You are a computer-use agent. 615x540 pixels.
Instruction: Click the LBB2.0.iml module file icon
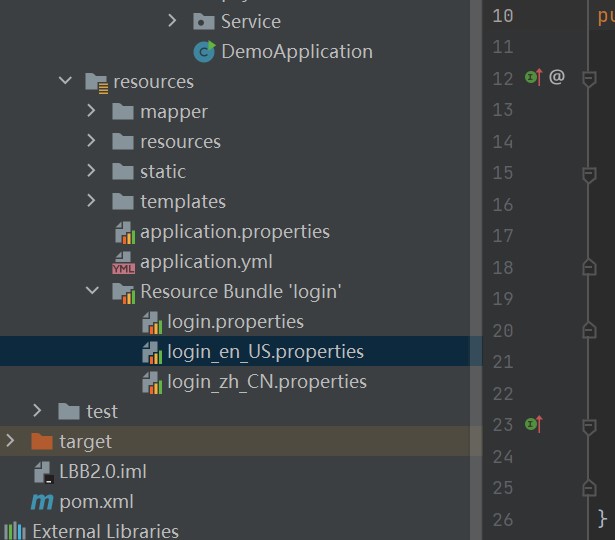[44, 472]
